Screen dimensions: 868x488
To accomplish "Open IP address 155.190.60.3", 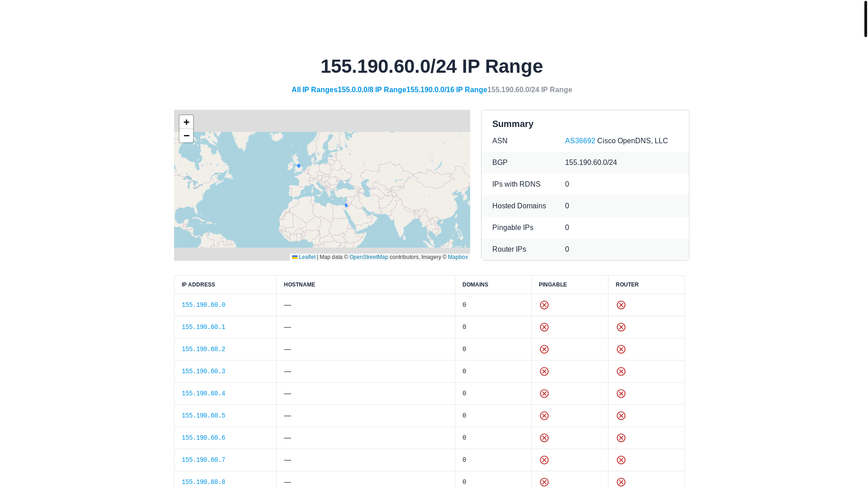I will click(x=203, y=371).
